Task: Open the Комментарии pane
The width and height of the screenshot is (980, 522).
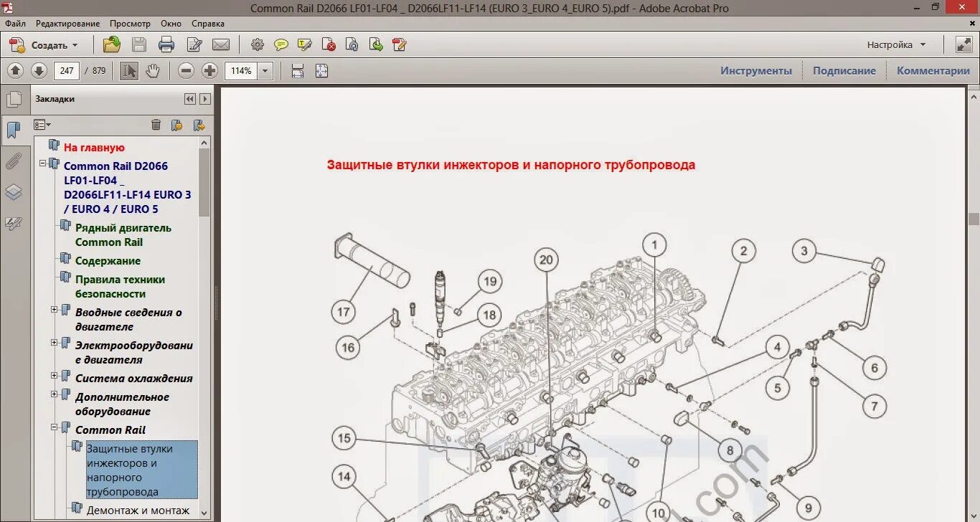Action: (x=933, y=71)
